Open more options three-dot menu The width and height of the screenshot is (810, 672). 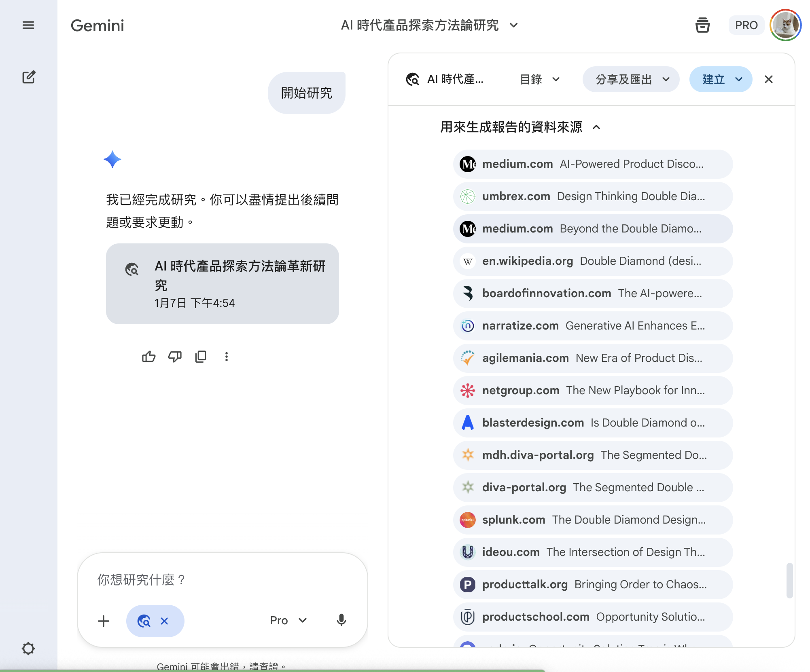[x=227, y=357]
